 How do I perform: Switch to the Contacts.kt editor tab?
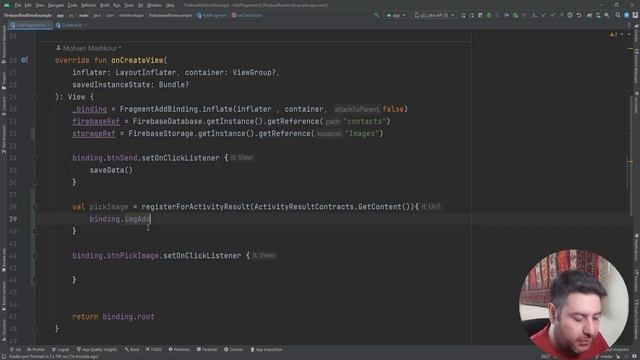[71, 25]
